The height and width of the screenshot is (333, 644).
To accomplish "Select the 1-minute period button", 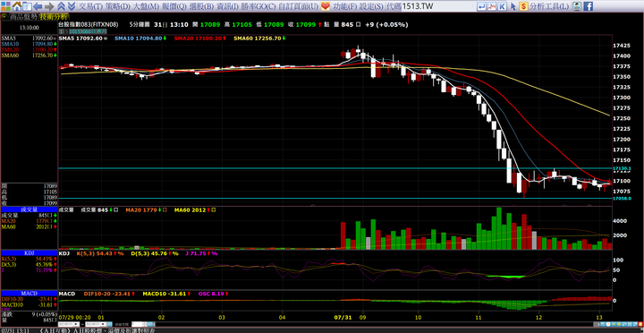I will tap(61, 31).
